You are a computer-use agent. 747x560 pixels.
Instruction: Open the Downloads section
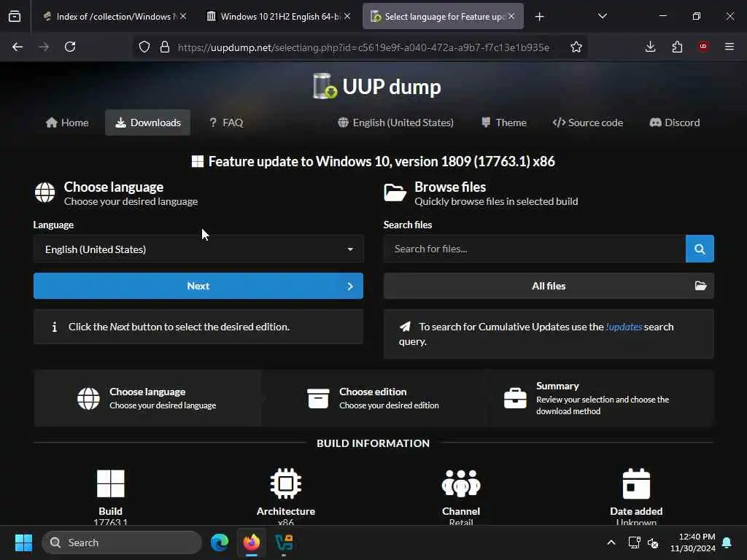pyautogui.click(x=147, y=122)
